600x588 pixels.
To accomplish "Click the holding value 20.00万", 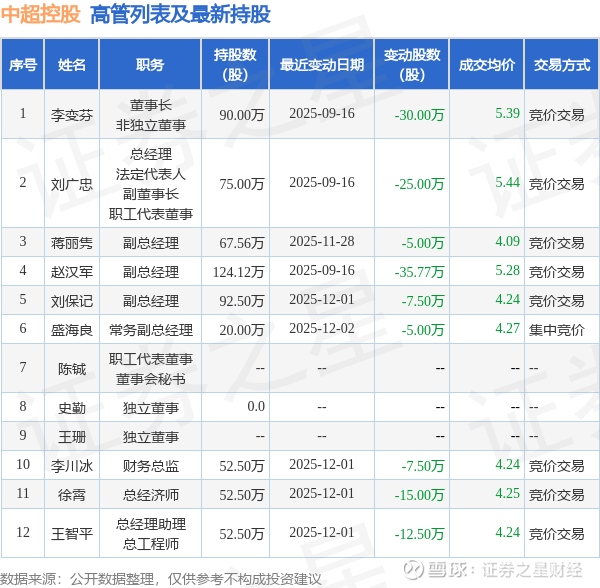I will click(241, 329).
